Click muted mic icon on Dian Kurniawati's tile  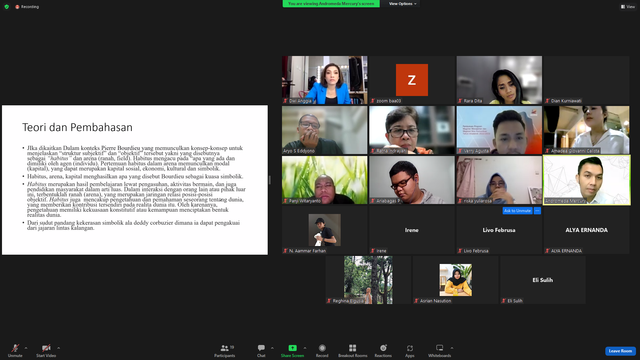(547, 100)
